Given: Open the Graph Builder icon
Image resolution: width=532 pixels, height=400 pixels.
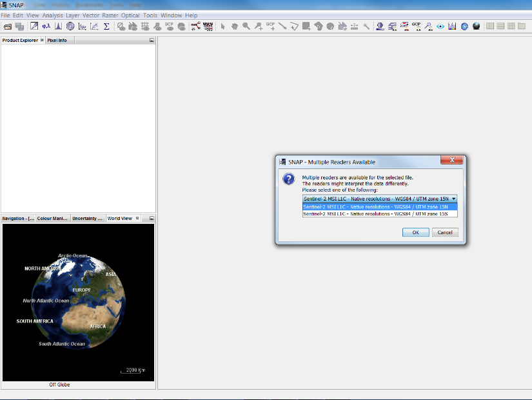Looking at the screenshot, I should coord(196,26).
